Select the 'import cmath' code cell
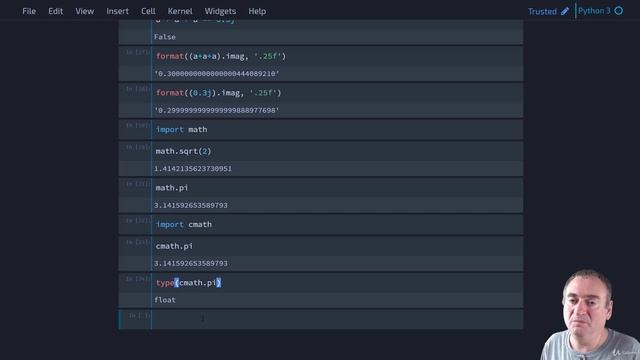 [x=337, y=224]
